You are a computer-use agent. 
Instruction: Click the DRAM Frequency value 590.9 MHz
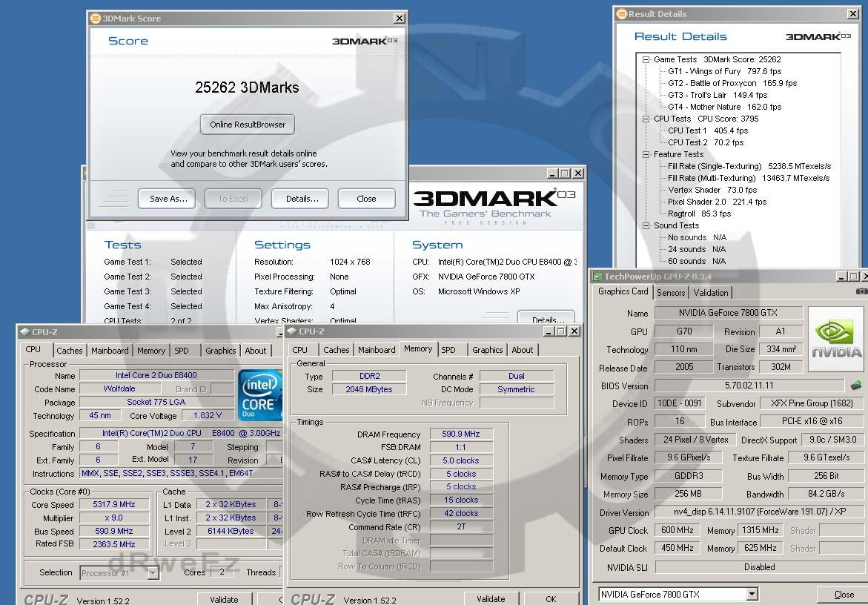point(460,434)
